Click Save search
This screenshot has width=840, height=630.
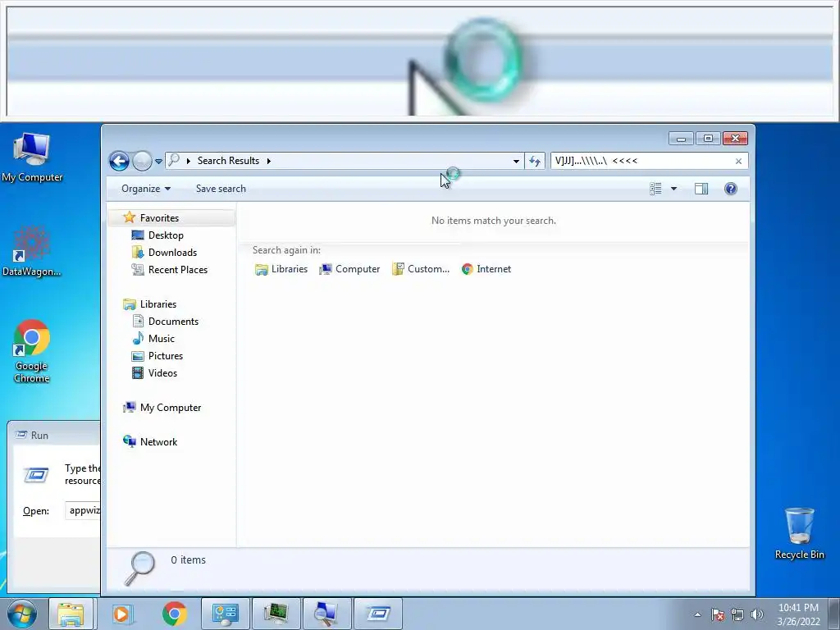221,189
